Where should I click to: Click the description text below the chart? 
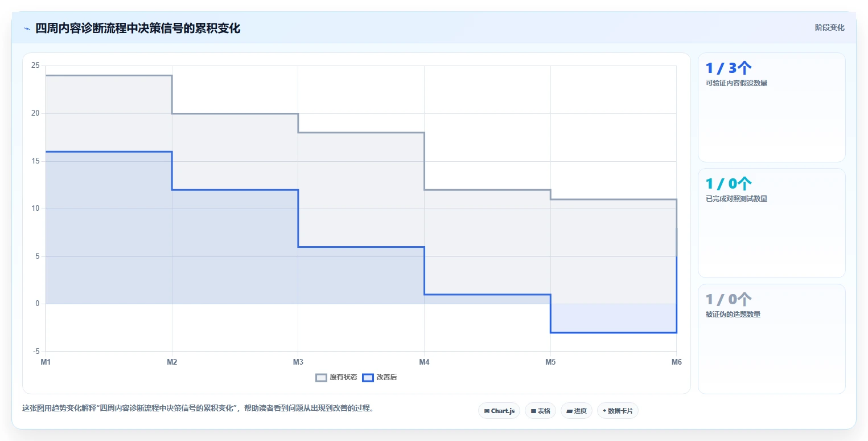(x=198, y=409)
